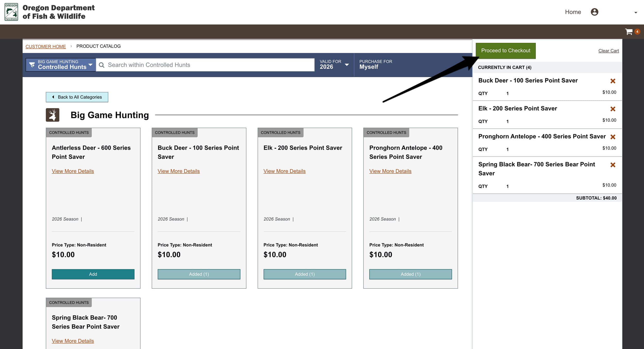Click the Oregon Fish & Wildlife logo
Screen dimensions: 644x349
[11, 12]
